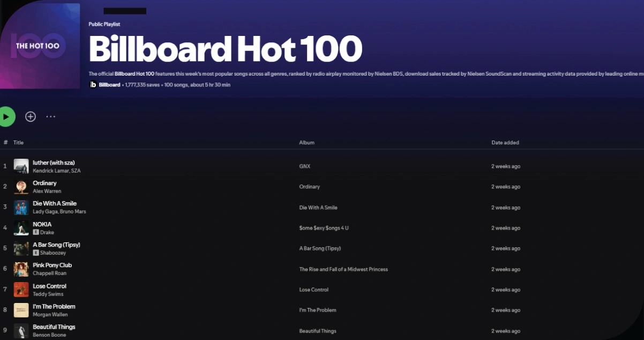Sort the playlist by Date added column
Image resolution: width=644 pixels, height=340 pixels.
pyautogui.click(x=504, y=142)
